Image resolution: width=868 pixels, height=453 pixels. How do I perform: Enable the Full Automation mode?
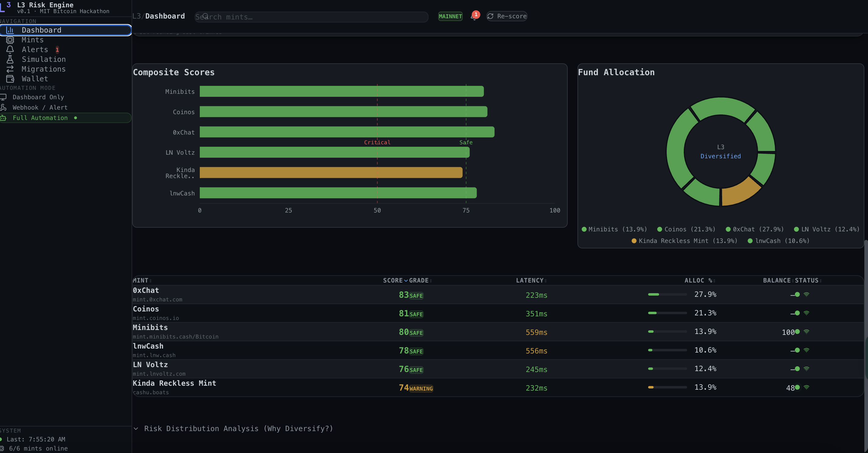40,118
